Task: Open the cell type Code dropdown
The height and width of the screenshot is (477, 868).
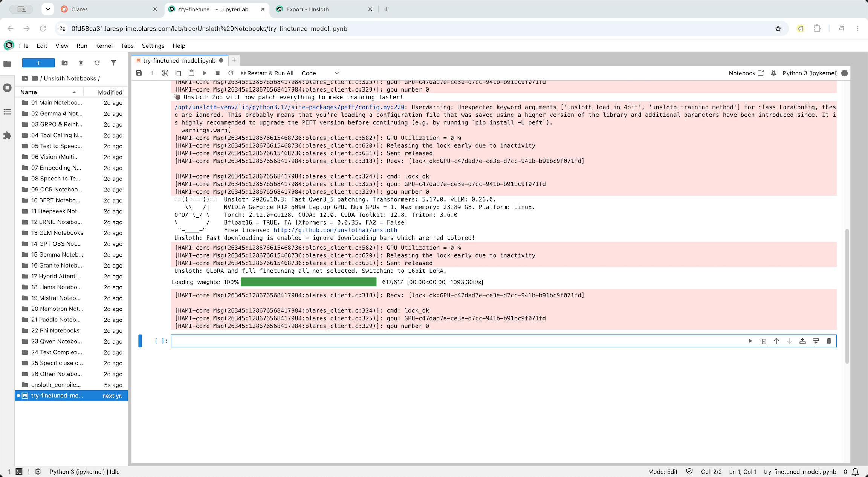Action: coord(320,73)
